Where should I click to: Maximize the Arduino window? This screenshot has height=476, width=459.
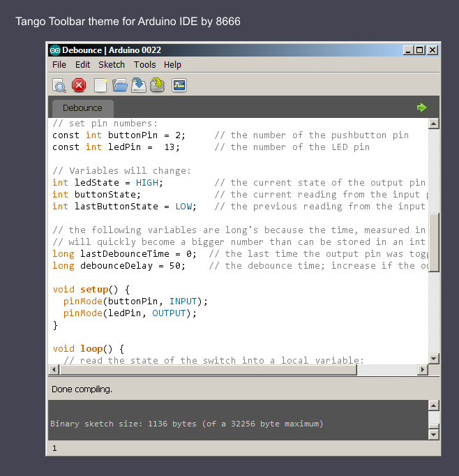point(420,50)
